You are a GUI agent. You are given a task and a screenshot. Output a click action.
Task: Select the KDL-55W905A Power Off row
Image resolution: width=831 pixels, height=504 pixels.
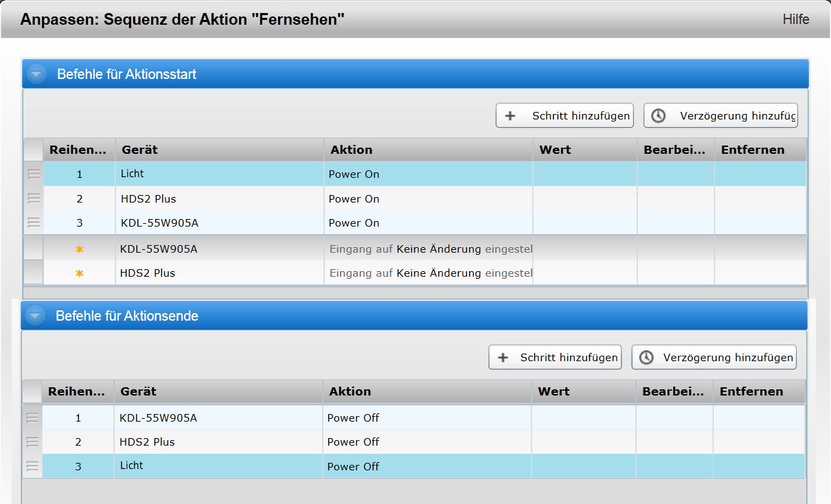pyautogui.click(x=220, y=417)
